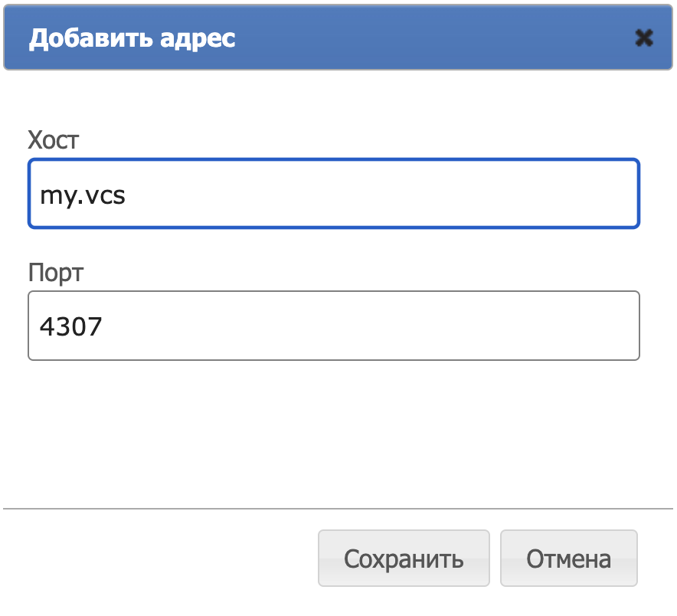Click the Хост input field
This screenshot has width=677, height=616.
coord(334,194)
